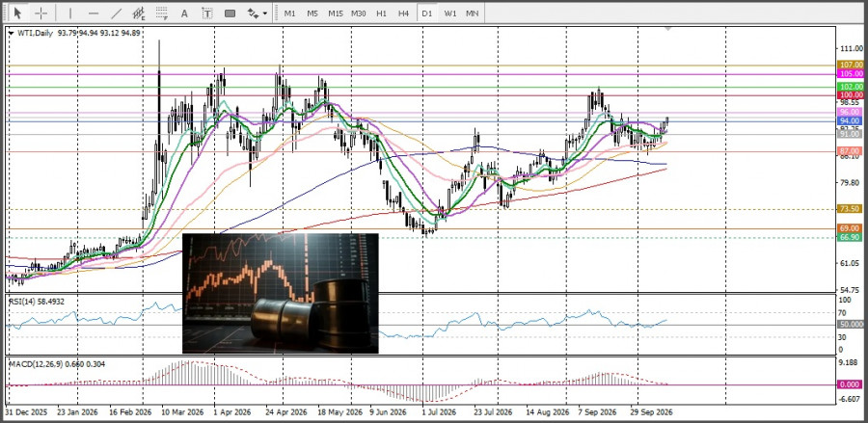Select the arrows objects tool
868x423 pixels.
(x=253, y=13)
